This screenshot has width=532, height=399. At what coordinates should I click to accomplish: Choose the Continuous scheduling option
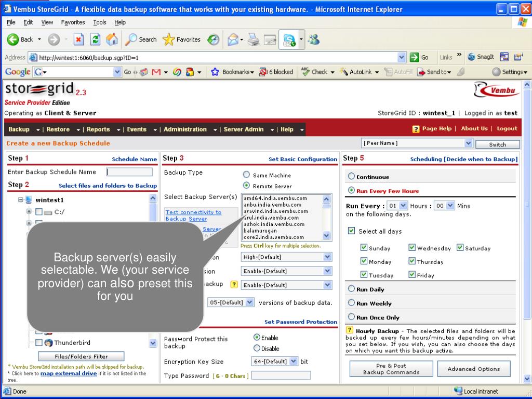coord(352,176)
